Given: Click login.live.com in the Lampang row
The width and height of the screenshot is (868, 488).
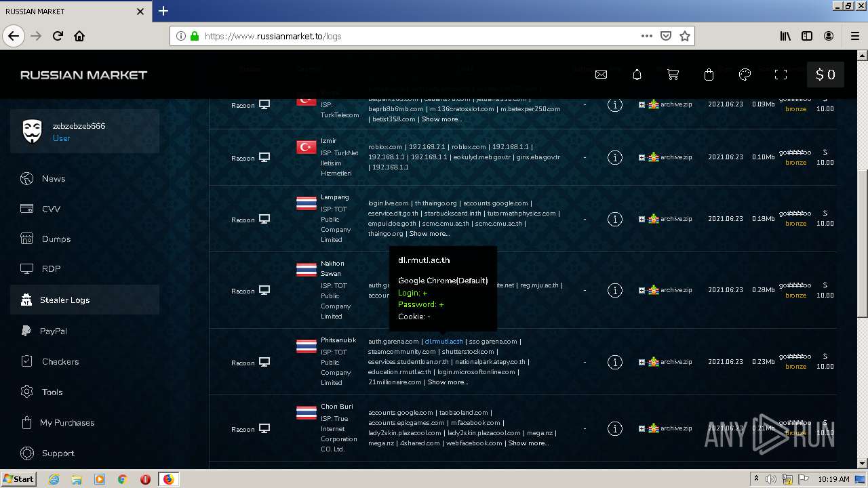Looking at the screenshot, I should point(389,203).
